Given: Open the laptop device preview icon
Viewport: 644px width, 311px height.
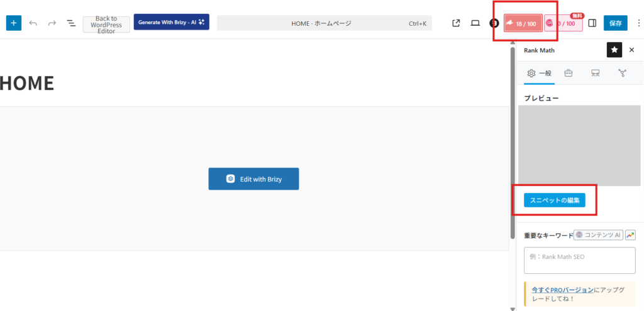Looking at the screenshot, I should pos(475,23).
